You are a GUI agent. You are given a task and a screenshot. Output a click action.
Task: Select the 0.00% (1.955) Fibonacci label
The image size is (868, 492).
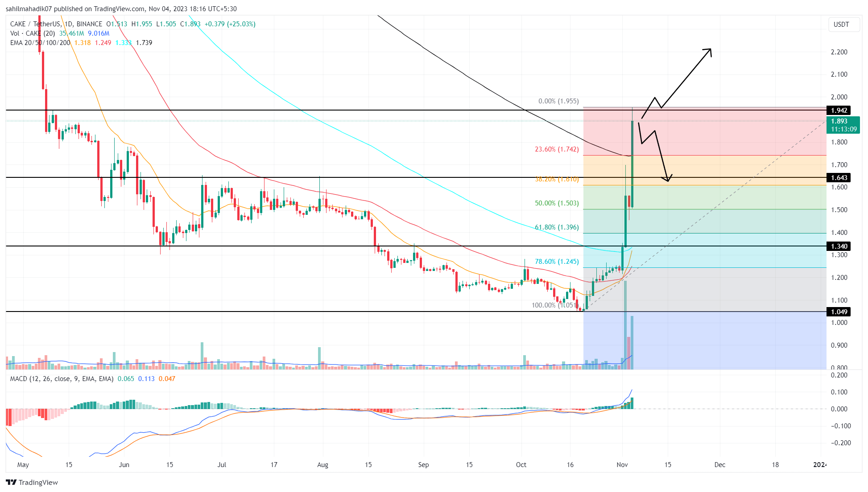pyautogui.click(x=558, y=101)
